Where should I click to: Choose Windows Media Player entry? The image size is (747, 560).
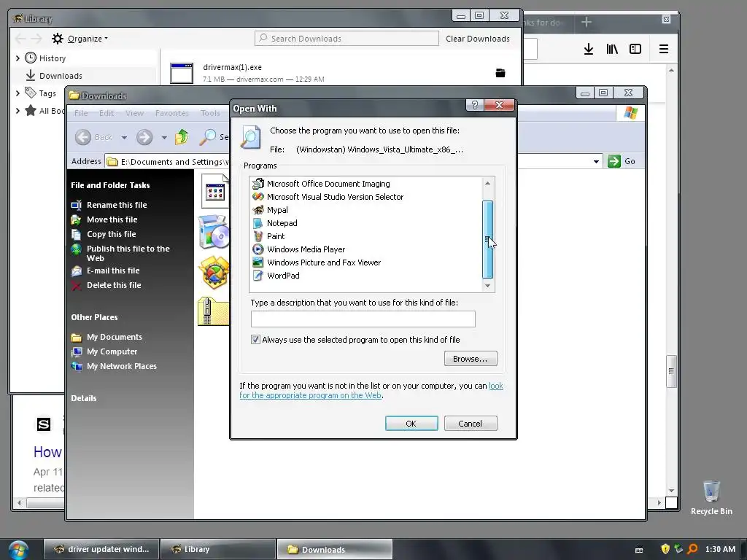click(x=298, y=249)
